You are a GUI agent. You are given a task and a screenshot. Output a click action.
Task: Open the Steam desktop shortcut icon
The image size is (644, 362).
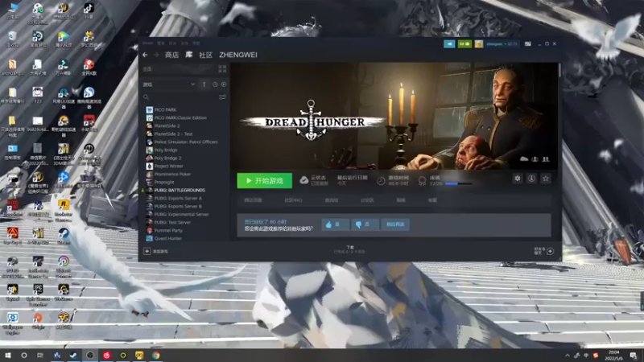tap(64, 236)
